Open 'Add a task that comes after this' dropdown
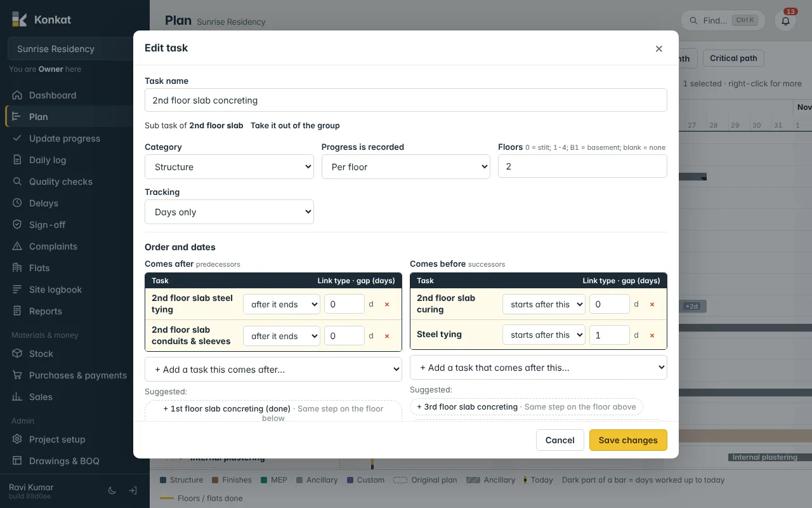This screenshot has height=508, width=812. pyautogui.click(x=539, y=368)
